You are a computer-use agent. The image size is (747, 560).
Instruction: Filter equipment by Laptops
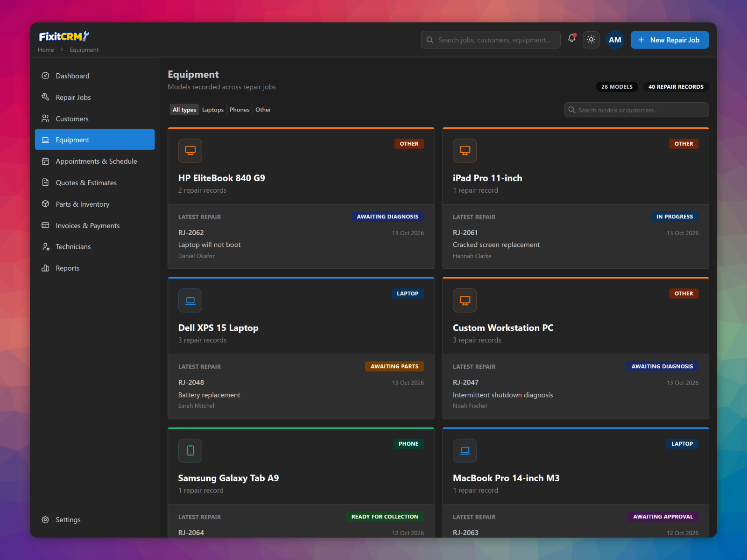point(213,110)
